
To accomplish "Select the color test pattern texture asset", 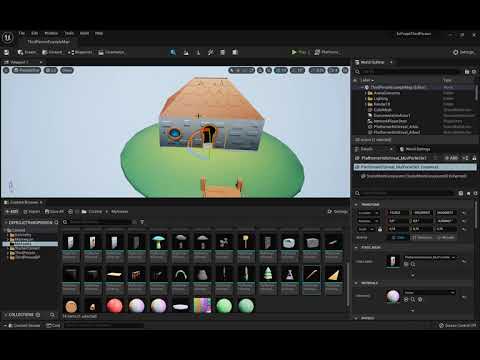I will pos(202,306).
